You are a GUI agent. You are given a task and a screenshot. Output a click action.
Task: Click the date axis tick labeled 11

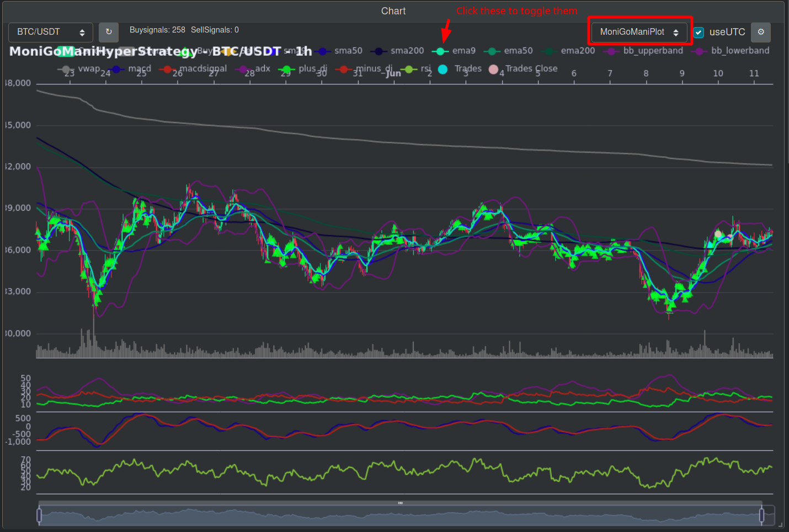pyautogui.click(x=754, y=73)
